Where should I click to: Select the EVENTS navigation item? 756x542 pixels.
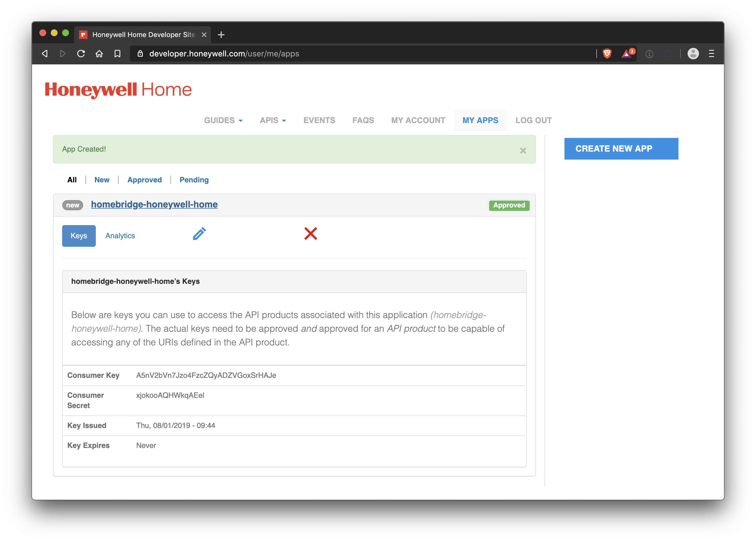point(319,120)
